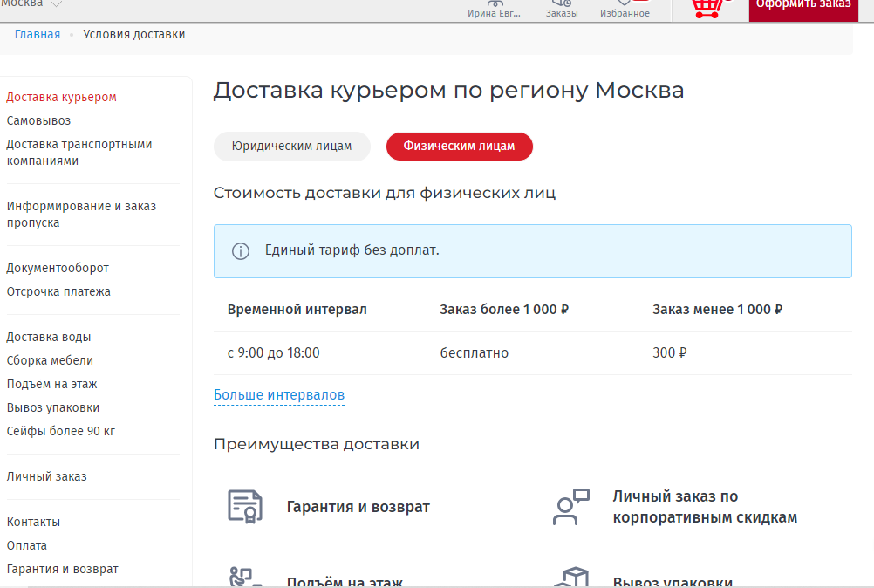Click the 300 ₽ table cell

coord(669,352)
